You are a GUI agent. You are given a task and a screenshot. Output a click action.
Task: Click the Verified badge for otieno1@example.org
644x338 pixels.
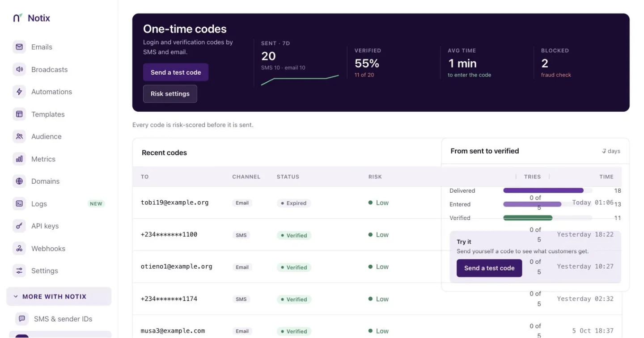tap(294, 267)
